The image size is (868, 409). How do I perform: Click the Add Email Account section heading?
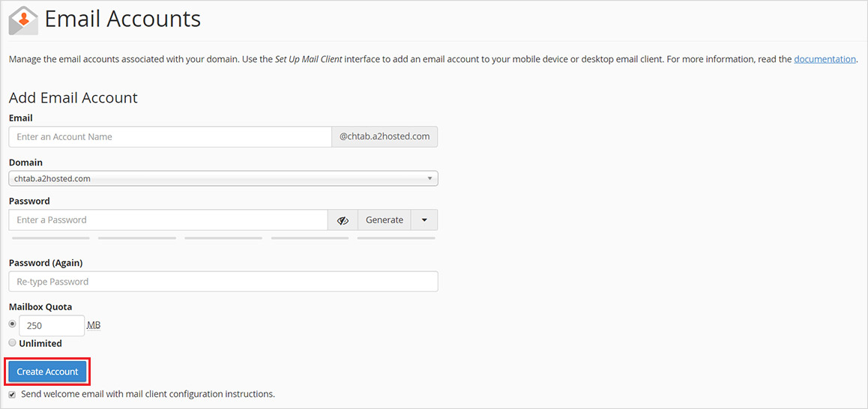tap(73, 98)
